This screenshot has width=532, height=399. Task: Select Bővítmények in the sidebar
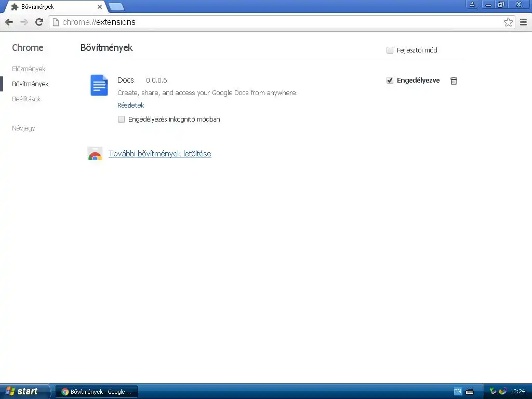(30, 84)
